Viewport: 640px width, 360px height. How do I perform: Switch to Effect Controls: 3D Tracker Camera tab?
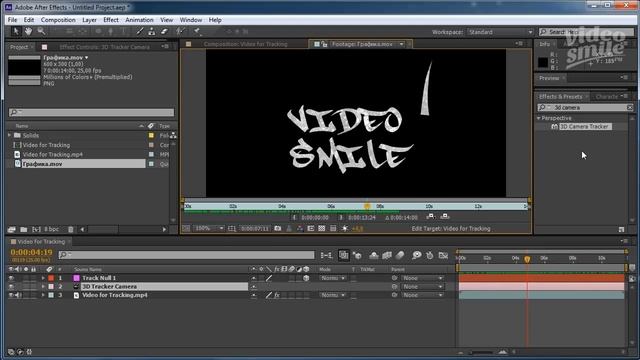tap(104, 47)
